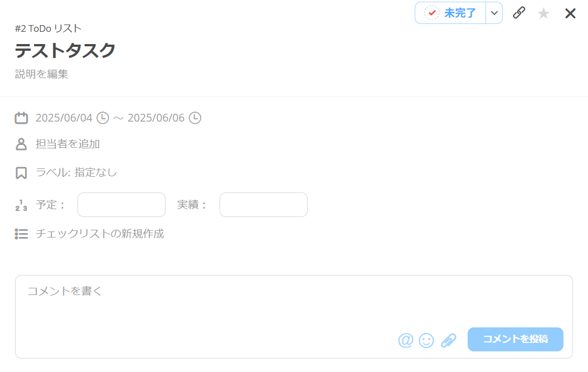Copy task link with chain icon

(x=519, y=13)
